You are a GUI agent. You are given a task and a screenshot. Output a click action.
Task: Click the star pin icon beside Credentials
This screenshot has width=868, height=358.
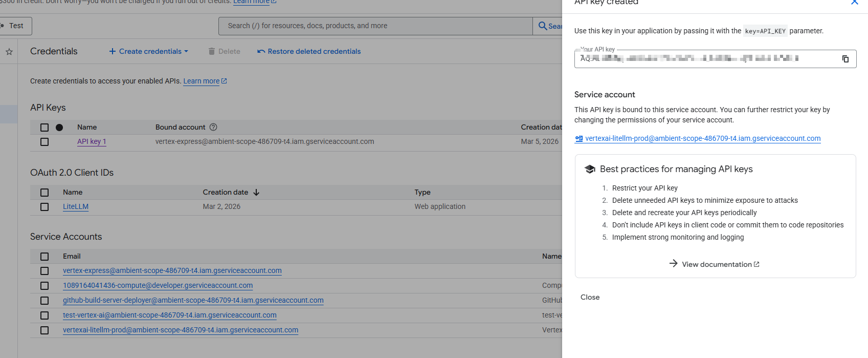[x=9, y=52]
